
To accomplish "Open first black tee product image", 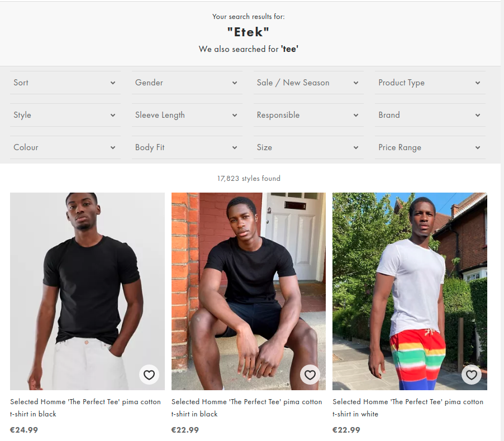I will coord(87,291).
